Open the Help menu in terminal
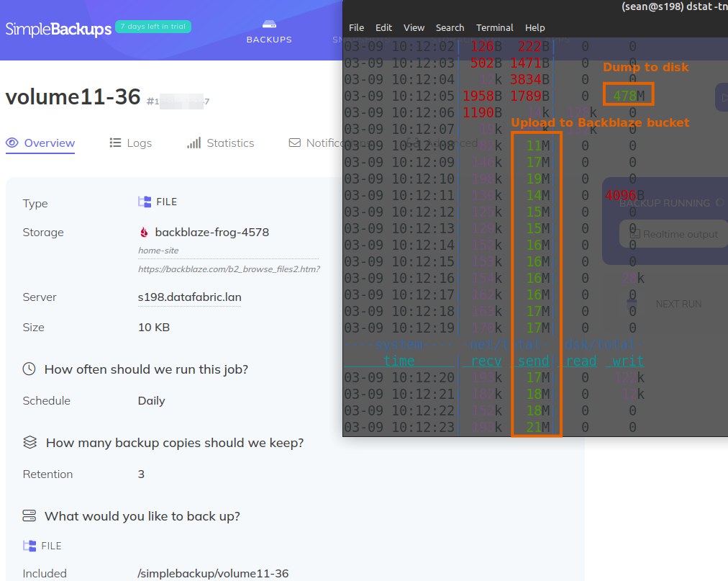Screen dimensions: 728x581 [535, 28]
